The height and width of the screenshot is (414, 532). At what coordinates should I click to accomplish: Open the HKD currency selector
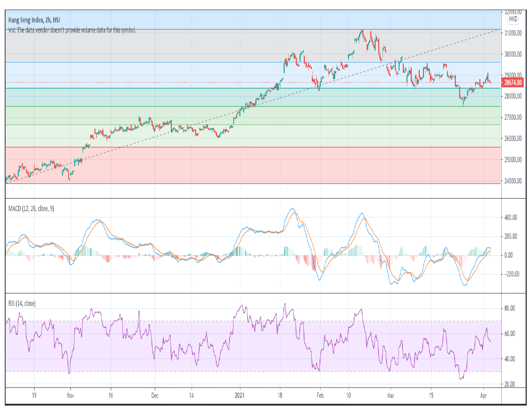click(x=513, y=19)
